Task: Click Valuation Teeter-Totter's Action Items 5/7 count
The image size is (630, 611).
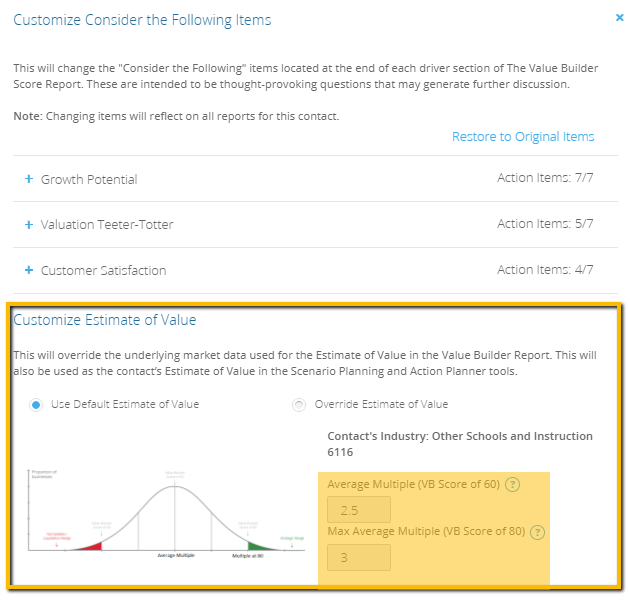Action: tap(545, 224)
